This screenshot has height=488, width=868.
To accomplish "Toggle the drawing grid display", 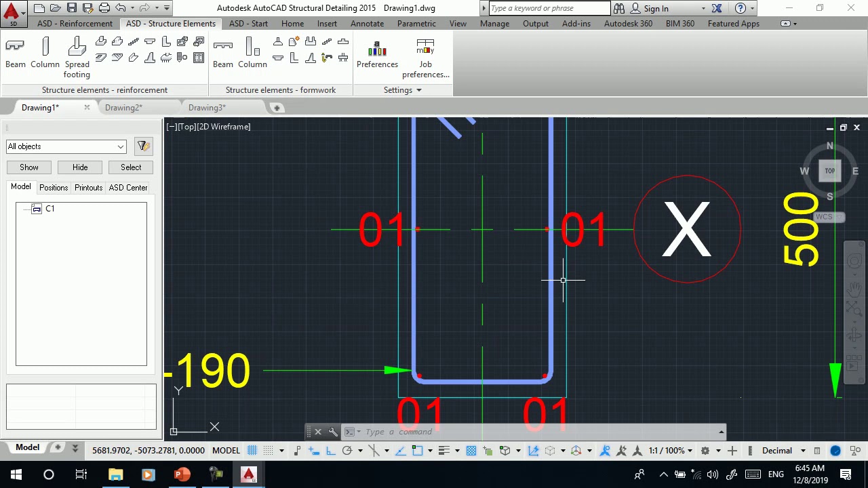I will pos(252,451).
